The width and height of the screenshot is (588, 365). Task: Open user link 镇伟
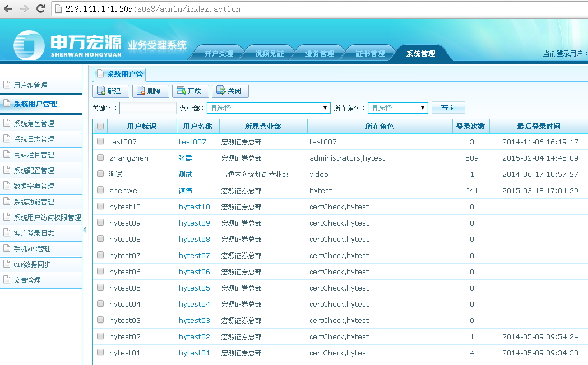click(x=185, y=190)
